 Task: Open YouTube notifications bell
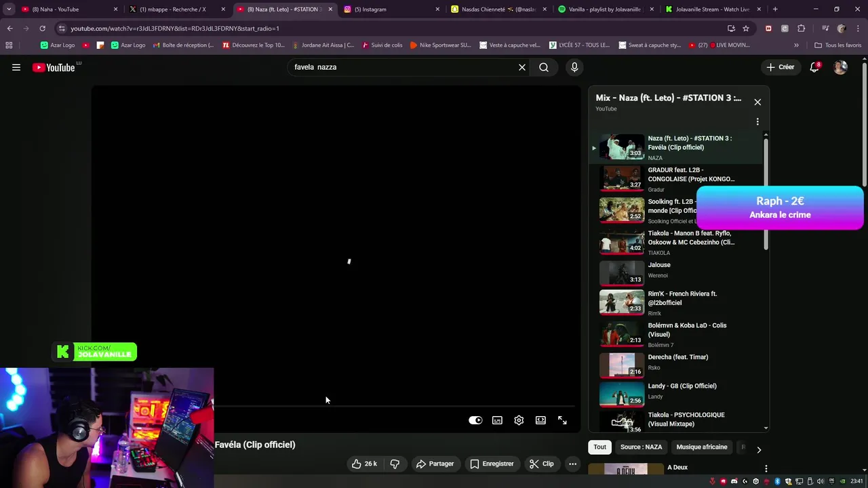[x=814, y=67]
